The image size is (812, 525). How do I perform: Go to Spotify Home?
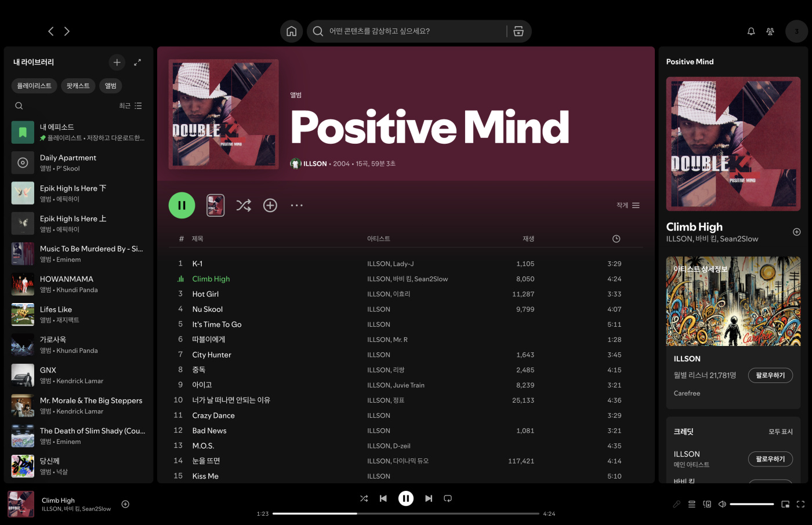[291, 31]
